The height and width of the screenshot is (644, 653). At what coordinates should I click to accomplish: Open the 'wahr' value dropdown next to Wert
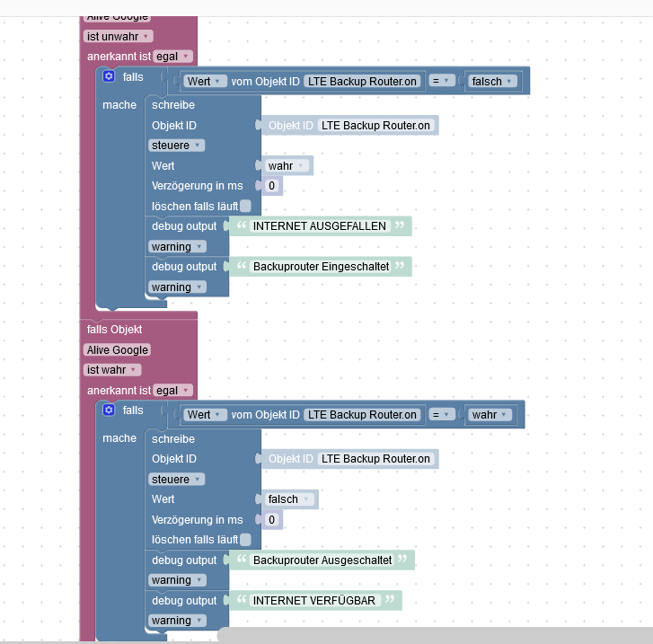(x=287, y=166)
